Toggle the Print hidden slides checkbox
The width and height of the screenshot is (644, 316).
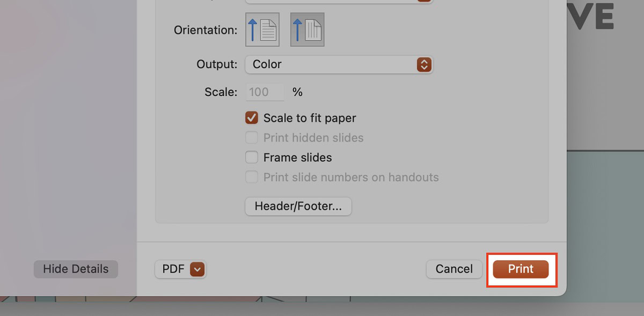(252, 138)
